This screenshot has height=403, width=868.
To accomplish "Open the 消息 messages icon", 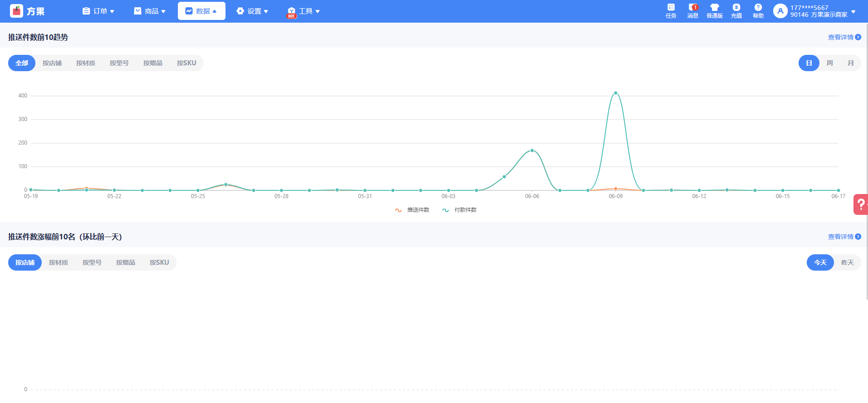I will 692,8.
